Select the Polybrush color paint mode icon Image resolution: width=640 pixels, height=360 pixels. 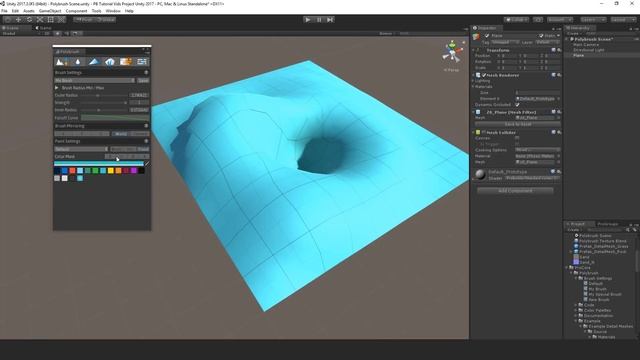coord(94,62)
